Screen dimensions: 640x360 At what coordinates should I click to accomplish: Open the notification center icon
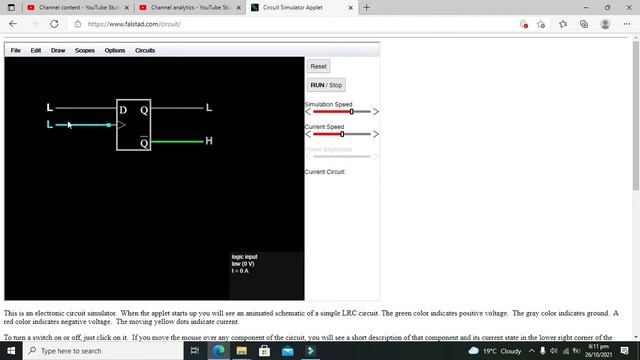tap(624, 351)
